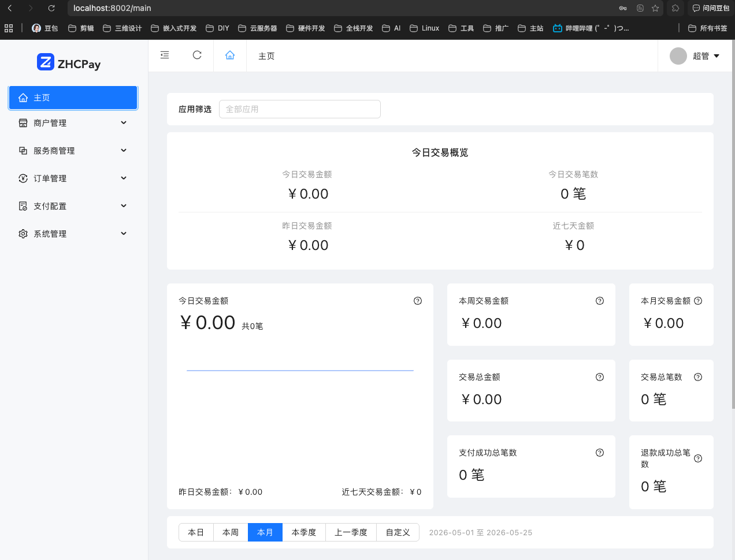Select 本日 date range
Image resolution: width=735 pixels, height=560 pixels.
(x=196, y=532)
